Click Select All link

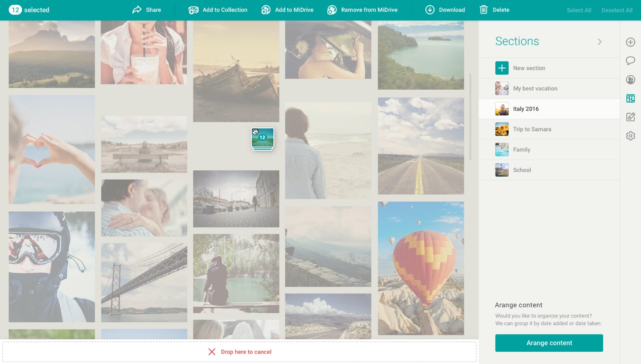coord(579,10)
